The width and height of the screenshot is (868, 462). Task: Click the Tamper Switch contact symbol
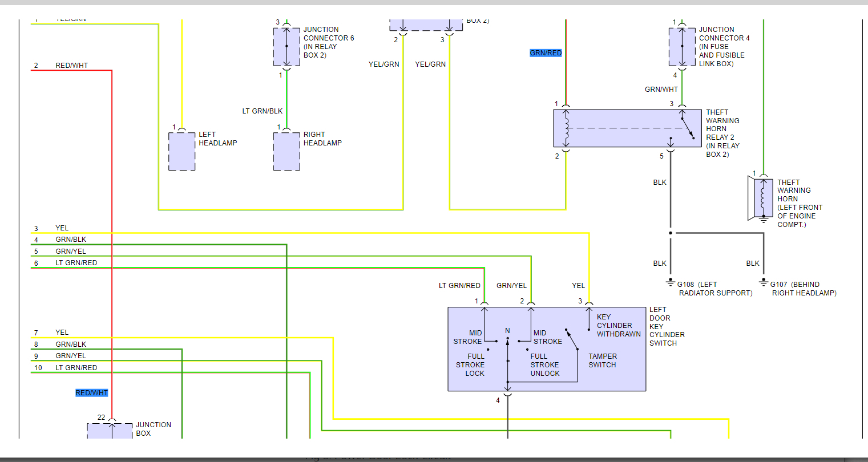[572, 339]
